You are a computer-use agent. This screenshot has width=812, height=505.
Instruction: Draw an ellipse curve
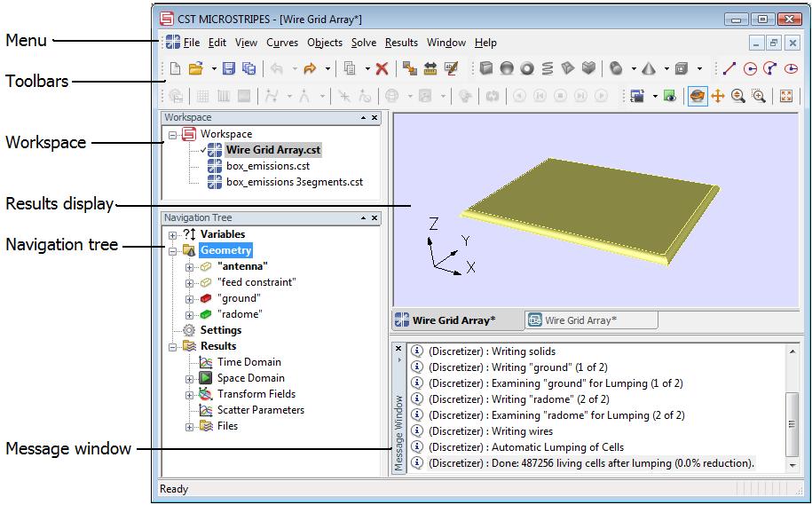(x=791, y=68)
